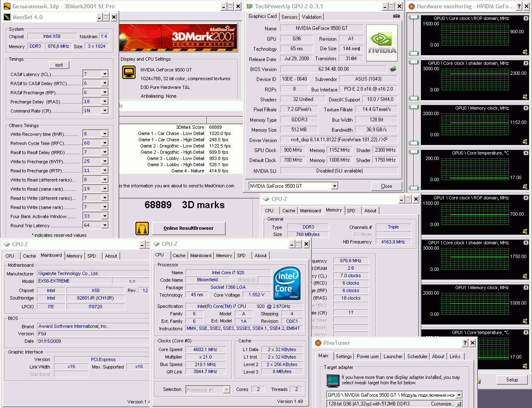Click the Setup button in Hardware monitoring

pyautogui.click(x=512, y=380)
